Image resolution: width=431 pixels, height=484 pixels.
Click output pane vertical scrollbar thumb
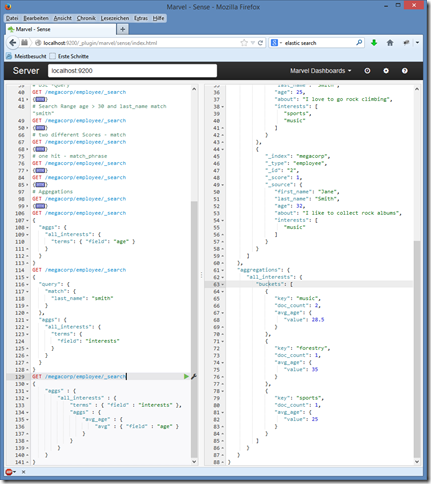pyautogui.click(x=417, y=349)
